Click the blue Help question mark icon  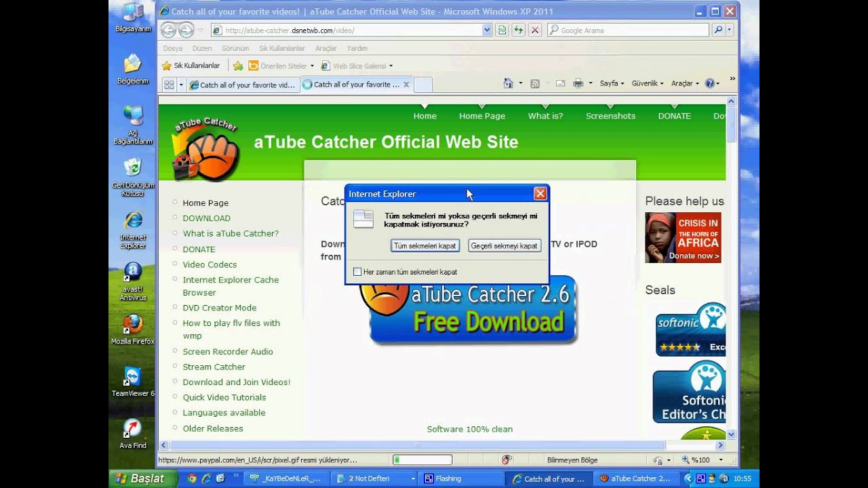(709, 83)
